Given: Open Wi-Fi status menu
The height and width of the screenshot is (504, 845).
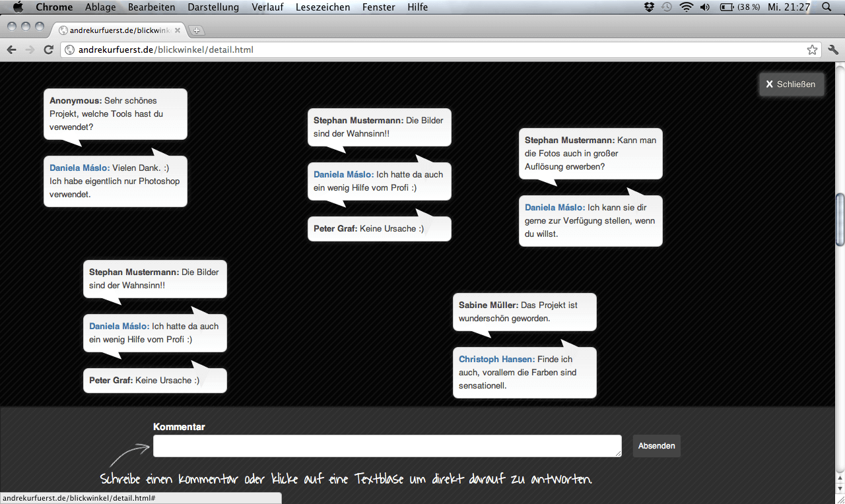Looking at the screenshot, I should coord(687,7).
